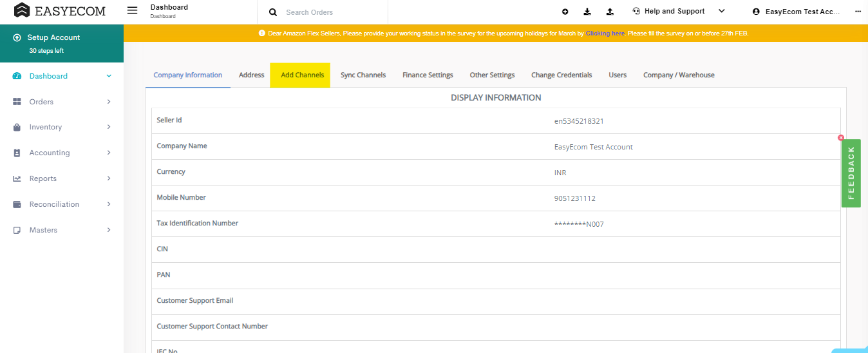The width and height of the screenshot is (868, 353).
Task: Collapse the Dashboard sidebar chevron
Action: pyautogui.click(x=109, y=76)
